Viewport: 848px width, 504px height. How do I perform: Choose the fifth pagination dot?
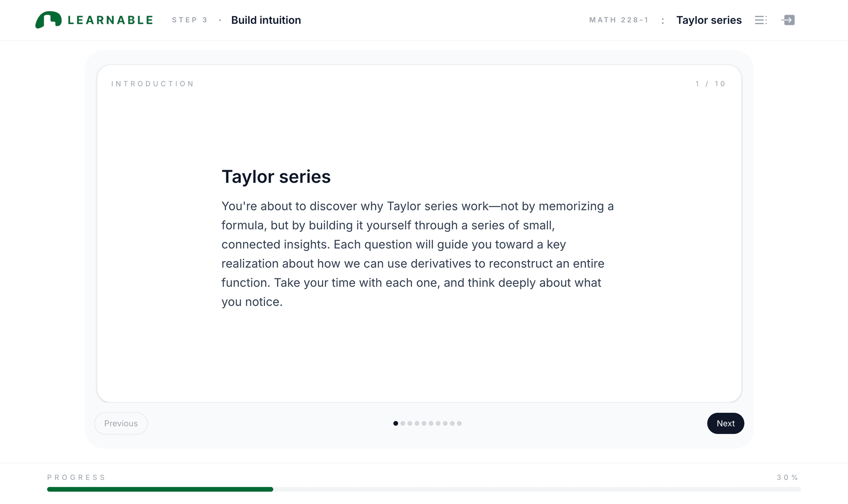[x=424, y=423]
